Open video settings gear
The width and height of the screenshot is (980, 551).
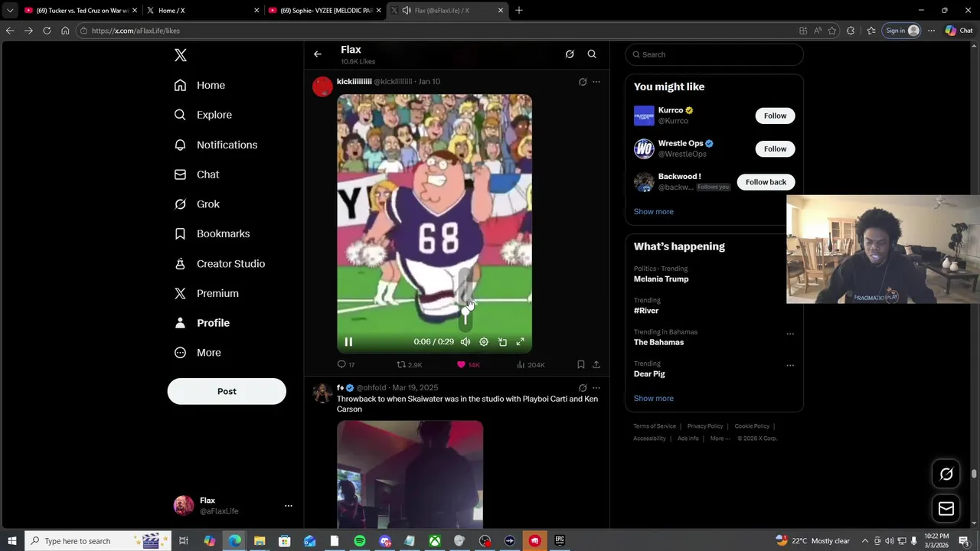click(484, 342)
